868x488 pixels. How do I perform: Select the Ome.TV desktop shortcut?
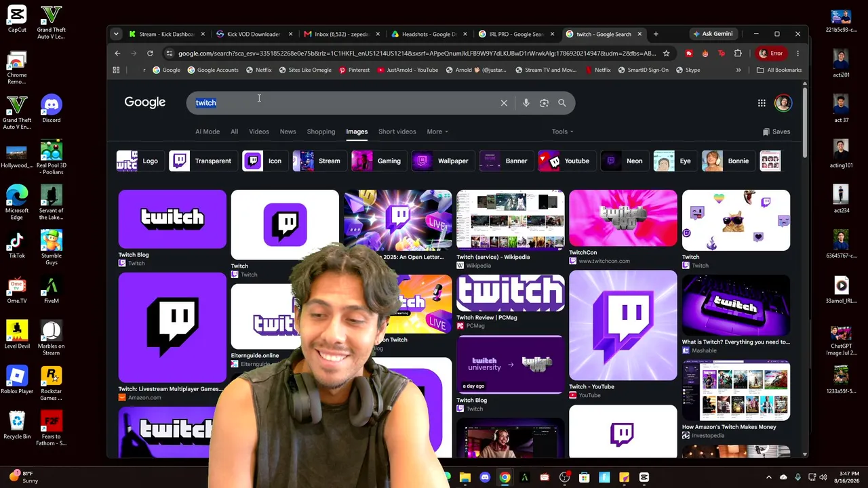[x=17, y=290]
